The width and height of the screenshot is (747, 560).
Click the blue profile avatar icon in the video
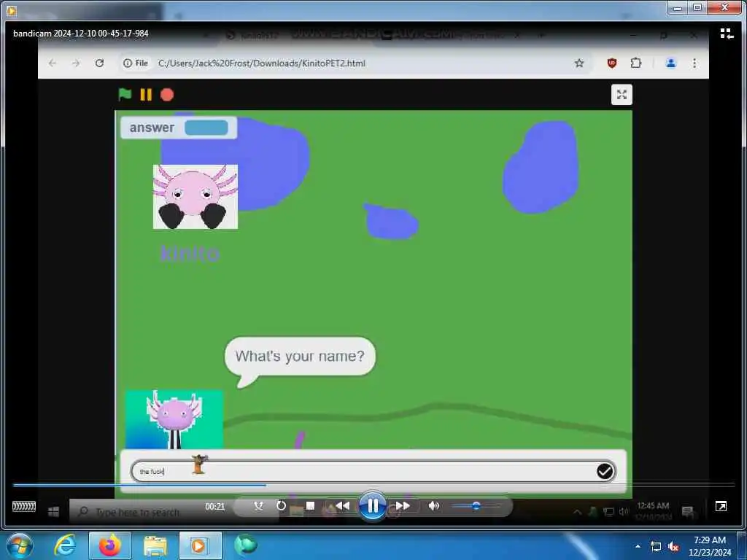pyautogui.click(x=671, y=63)
